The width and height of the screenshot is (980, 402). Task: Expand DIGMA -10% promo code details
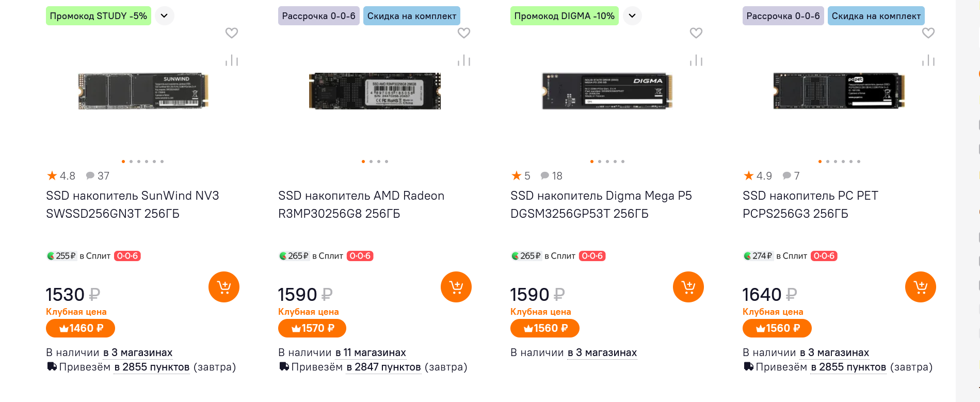632,16
